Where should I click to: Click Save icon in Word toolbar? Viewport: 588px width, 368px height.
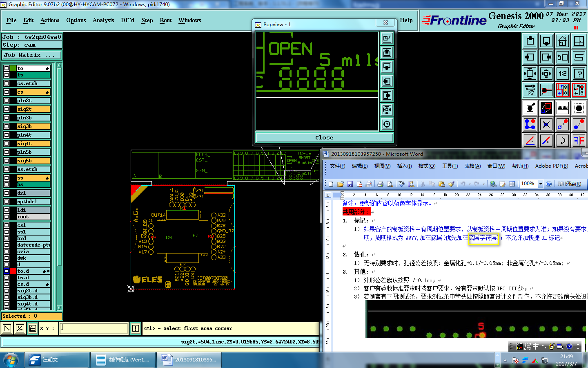350,184
